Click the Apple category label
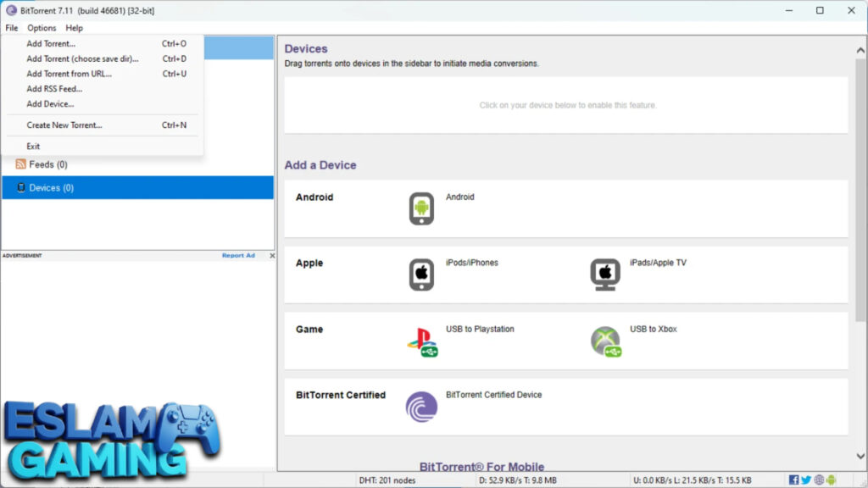The height and width of the screenshot is (488, 868). [x=309, y=263]
